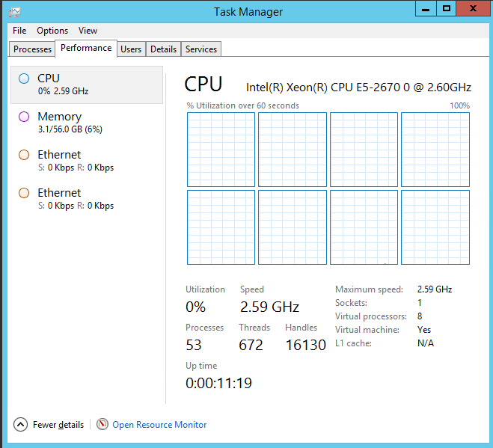Viewport: 493px width, 448px height.
Task: Switch to the Processes tab
Action: pos(33,49)
